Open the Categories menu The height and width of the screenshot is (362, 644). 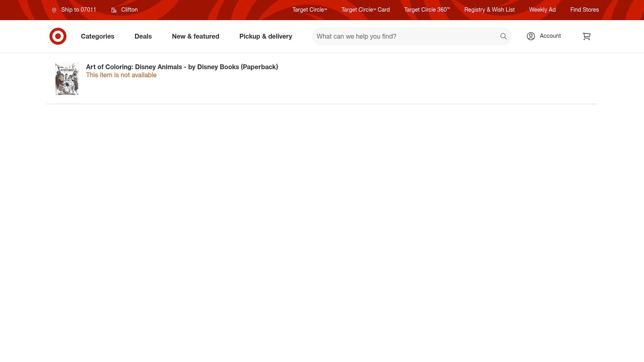click(x=97, y=36)
